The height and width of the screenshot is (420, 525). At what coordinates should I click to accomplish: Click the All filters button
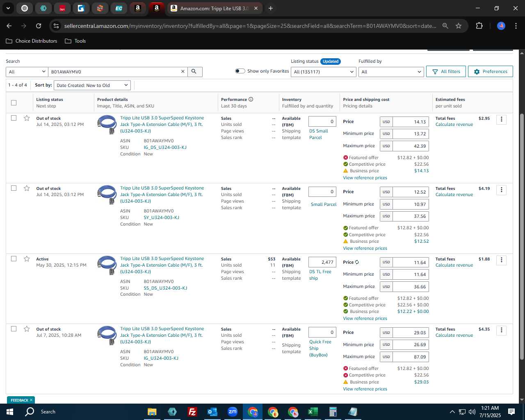click(446, 71)
